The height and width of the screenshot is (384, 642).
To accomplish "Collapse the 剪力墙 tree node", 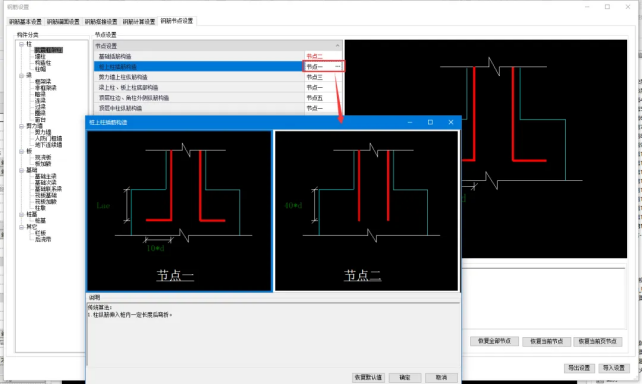I will tap(21, 126).
